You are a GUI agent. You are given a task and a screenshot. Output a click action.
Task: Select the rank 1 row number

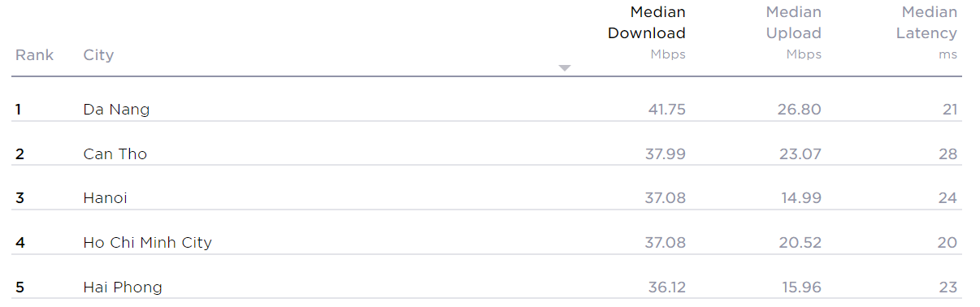18,110
